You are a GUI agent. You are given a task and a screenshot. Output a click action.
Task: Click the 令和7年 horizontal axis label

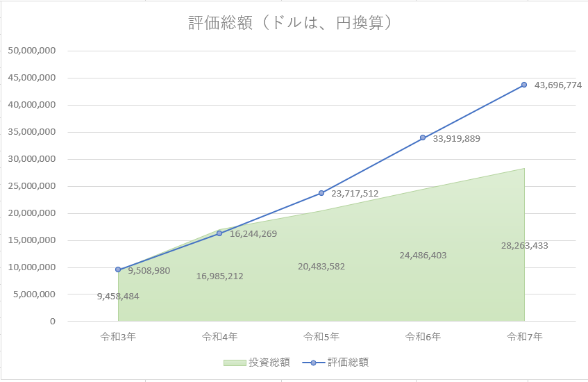524,337
